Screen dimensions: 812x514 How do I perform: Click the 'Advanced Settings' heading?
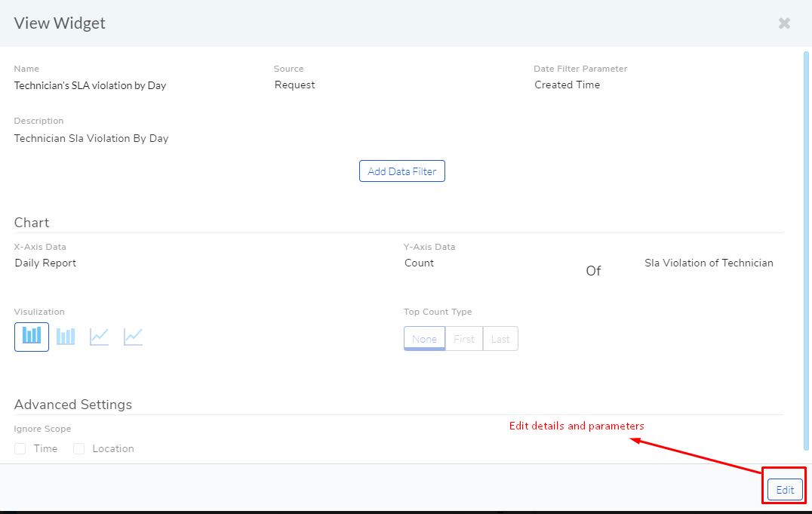pos(73,404)
